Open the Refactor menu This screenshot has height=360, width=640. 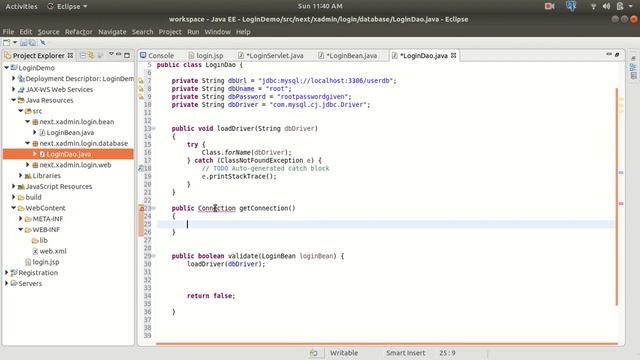coord(78,31)
